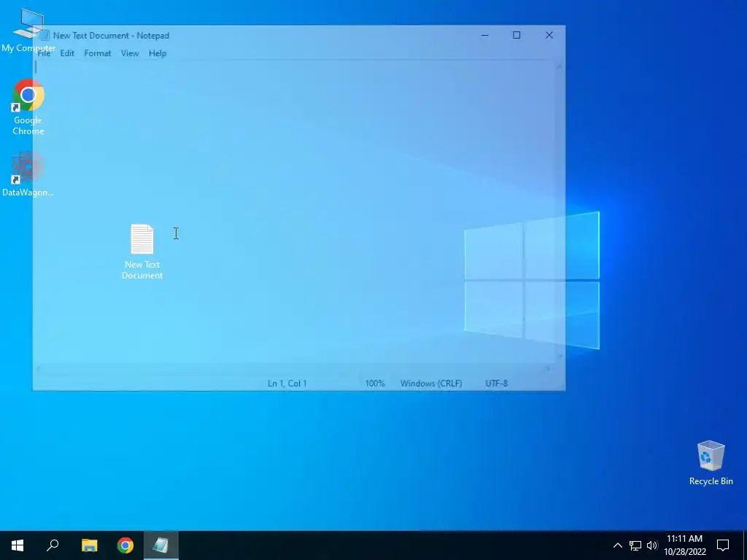The height and width of the screenshot is (560, 747).
Task: Open the clock showing 11:11 AM
Action: pos(684,545)
